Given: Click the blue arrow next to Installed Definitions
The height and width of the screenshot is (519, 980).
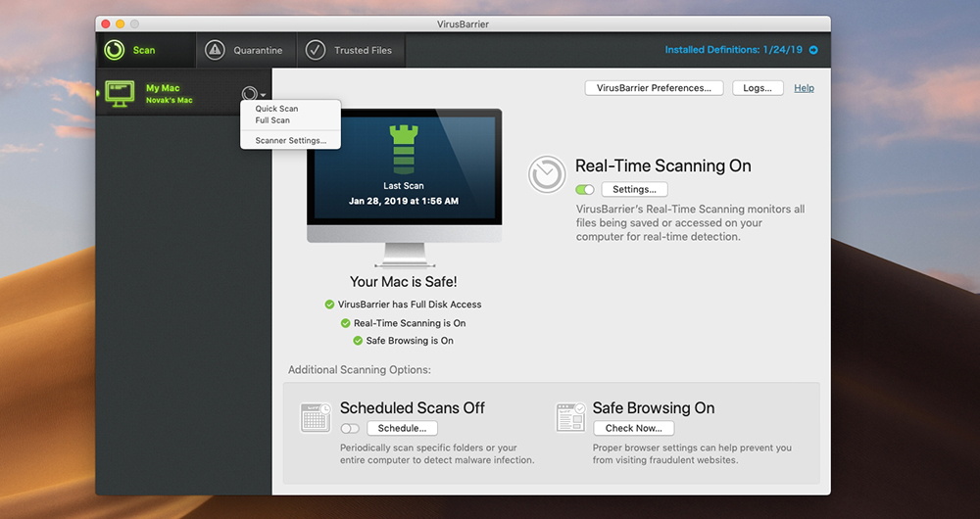Looking at the screenshot, I should [813, 50].
